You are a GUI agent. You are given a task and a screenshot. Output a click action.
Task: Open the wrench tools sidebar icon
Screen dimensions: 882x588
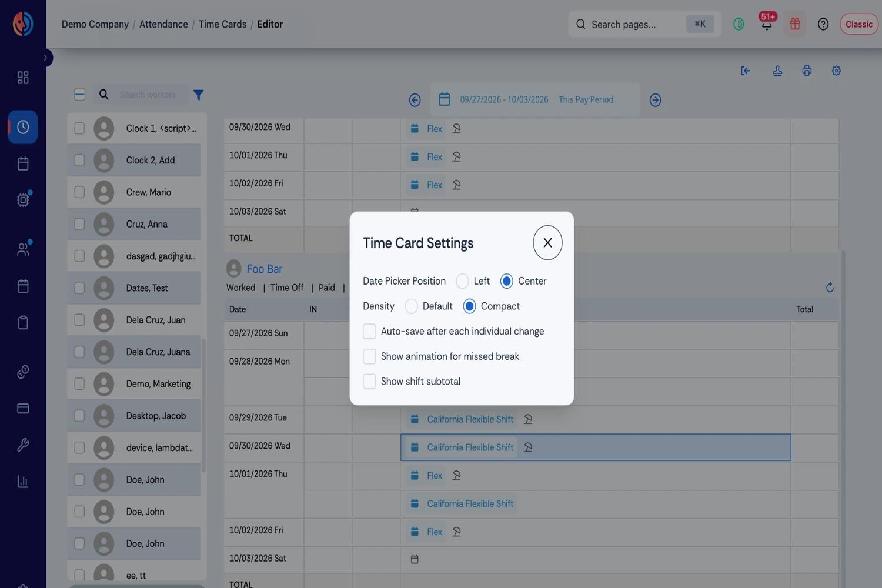(x=23, y=445)
